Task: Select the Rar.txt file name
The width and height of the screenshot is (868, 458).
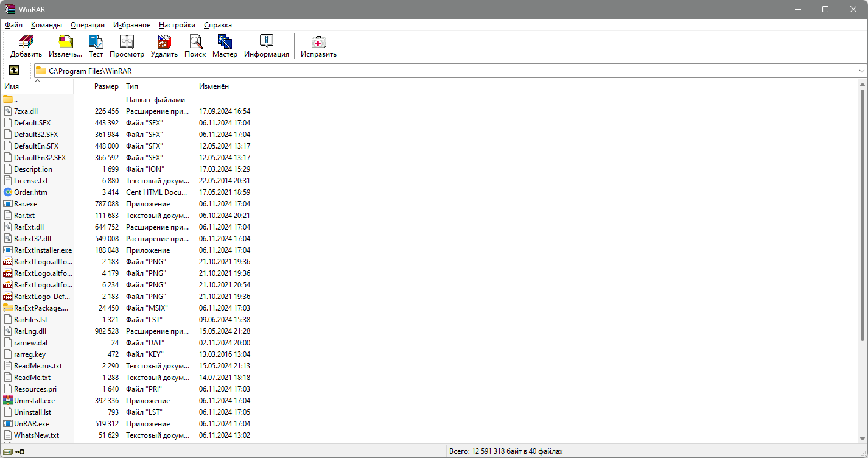Action: tap(24, 216)
